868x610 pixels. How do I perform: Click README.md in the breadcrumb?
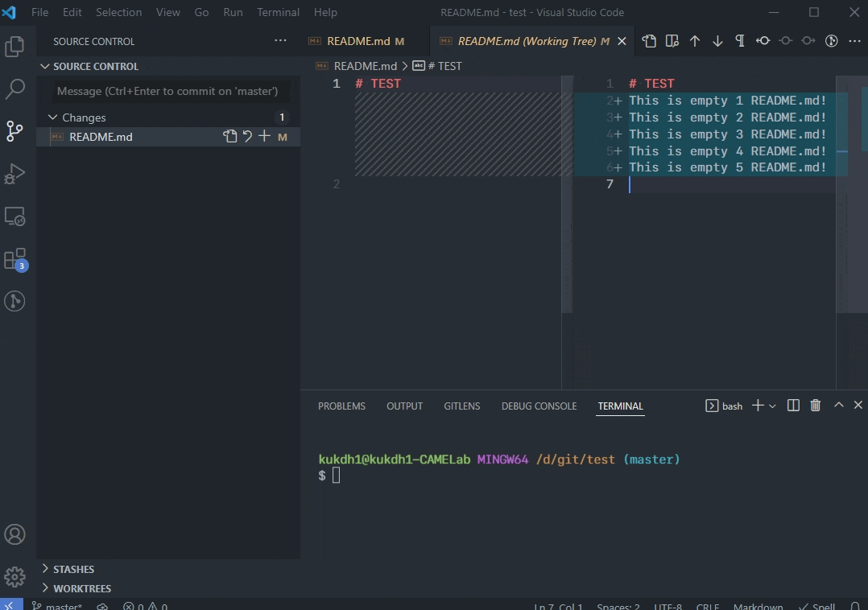click(366, 66)
